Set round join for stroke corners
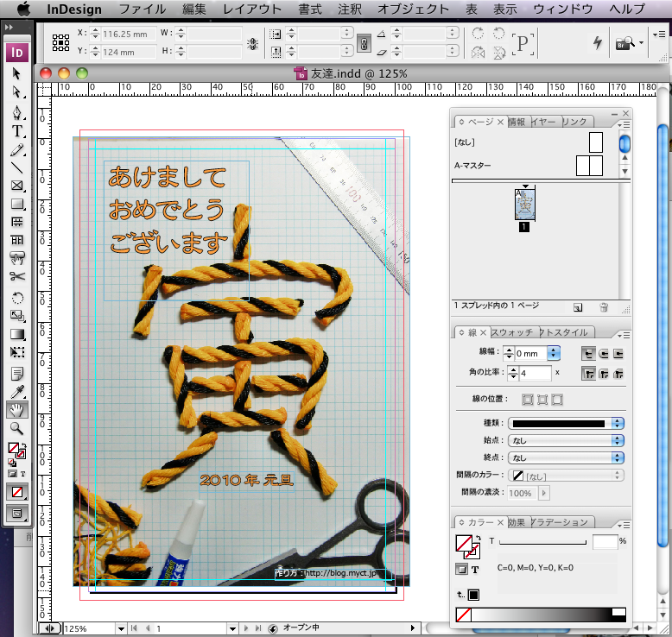This screenshot has width=672, height=637. 602,374
